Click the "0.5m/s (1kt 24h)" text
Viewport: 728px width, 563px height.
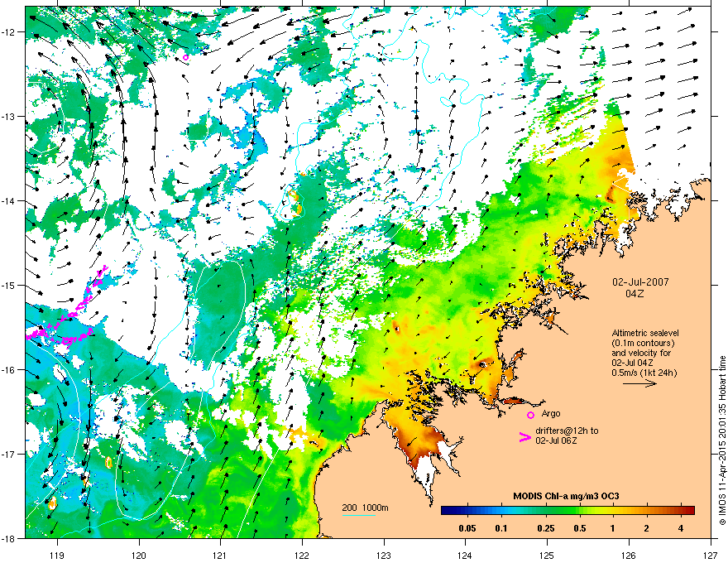644,373
